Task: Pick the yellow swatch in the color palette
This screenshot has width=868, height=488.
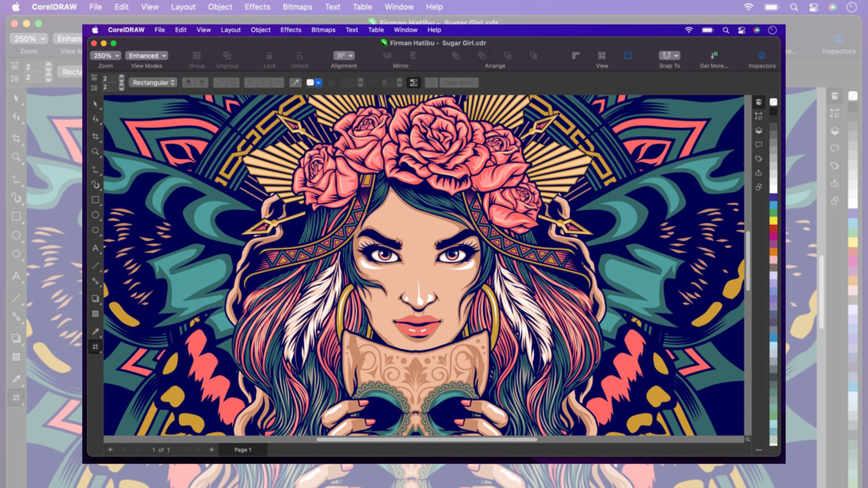Action: 774,220
